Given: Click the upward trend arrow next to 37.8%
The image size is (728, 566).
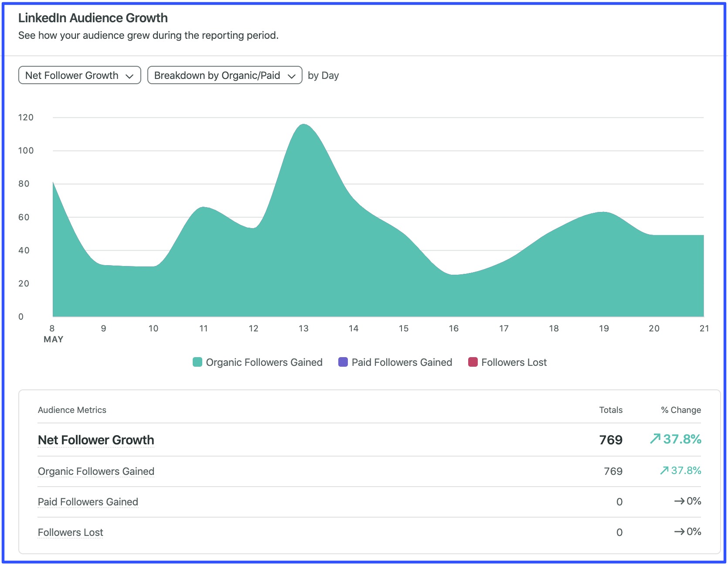Looking at the screenshot, I should tap(655, 440).
